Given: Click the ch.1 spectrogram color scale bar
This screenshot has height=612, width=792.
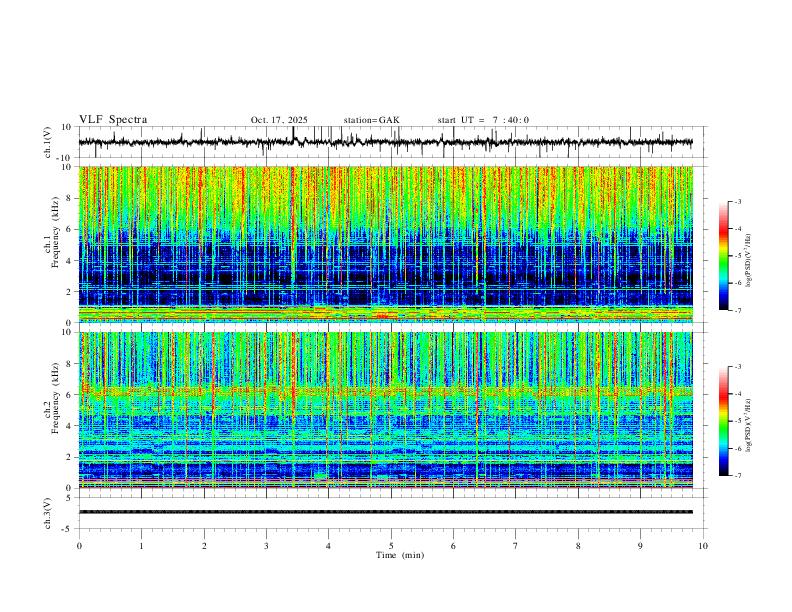Looking at the screenshot, I should [x=723, y=256].
